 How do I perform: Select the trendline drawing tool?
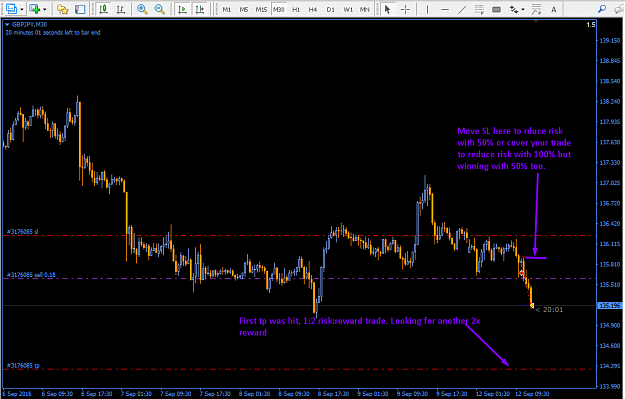click(462, 9)
